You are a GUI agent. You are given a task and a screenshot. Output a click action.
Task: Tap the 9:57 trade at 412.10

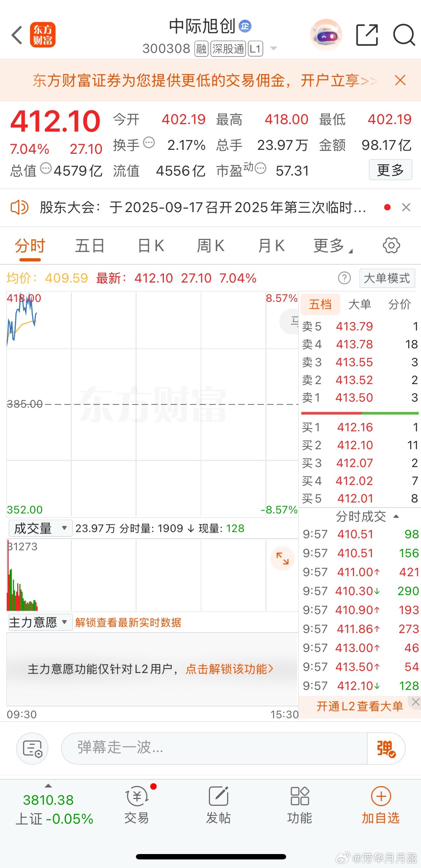(x=361, y=686)
